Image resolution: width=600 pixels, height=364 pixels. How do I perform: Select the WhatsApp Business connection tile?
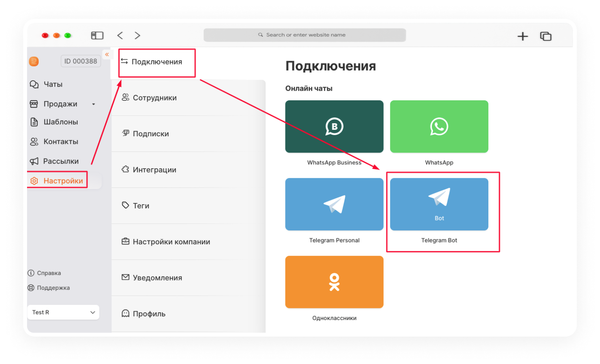pos(334,127)
